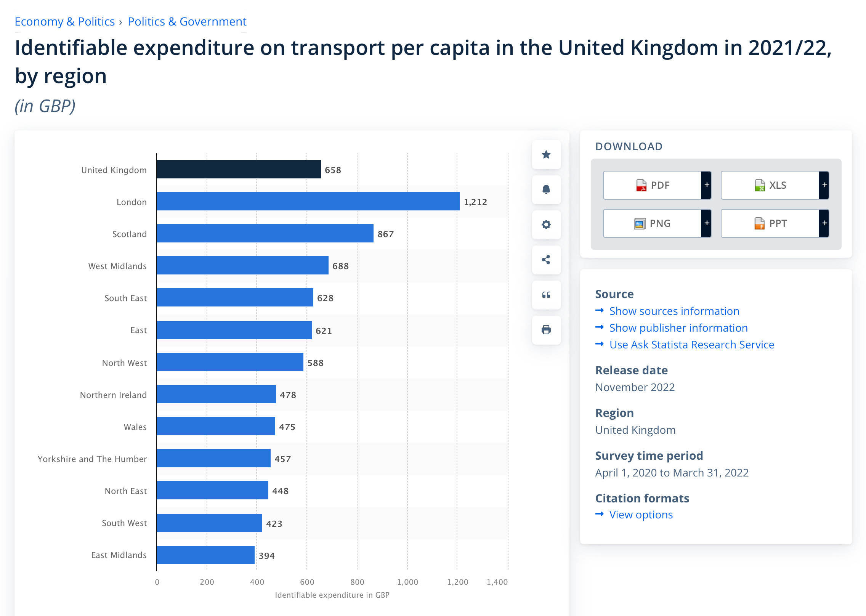The height and width of the screenshot is (616, 866).
Task: Open the Economy & Politics breadcrumb
Action: coord(65,22)
